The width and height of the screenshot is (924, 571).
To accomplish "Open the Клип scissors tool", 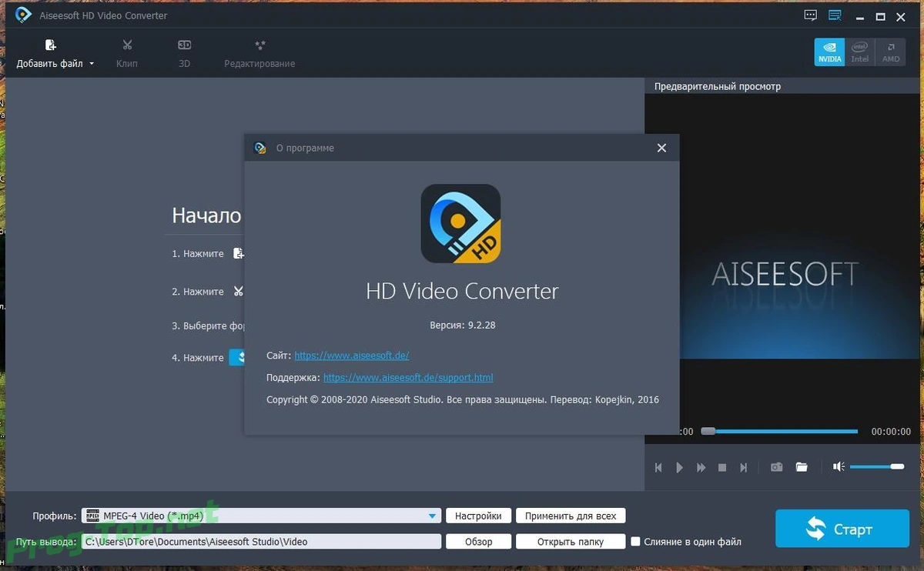I will point(127,45).
